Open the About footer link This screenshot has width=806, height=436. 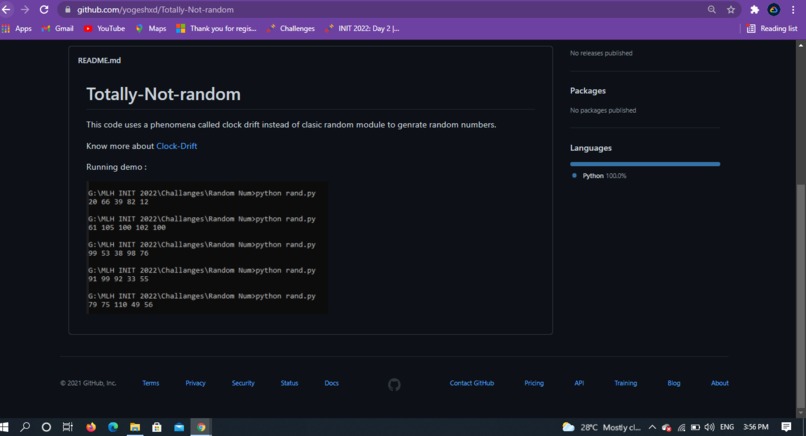720,383
